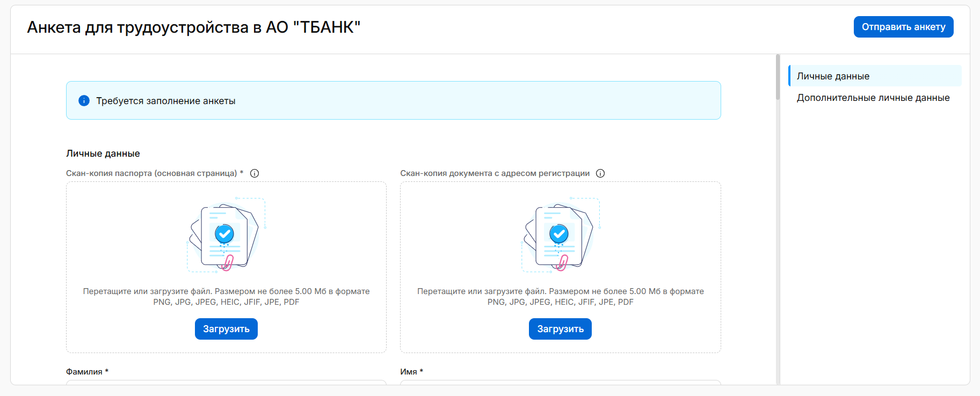
Task: Click the Отправить анкету button
Action: pyautogui.click(x=903, y=27)
